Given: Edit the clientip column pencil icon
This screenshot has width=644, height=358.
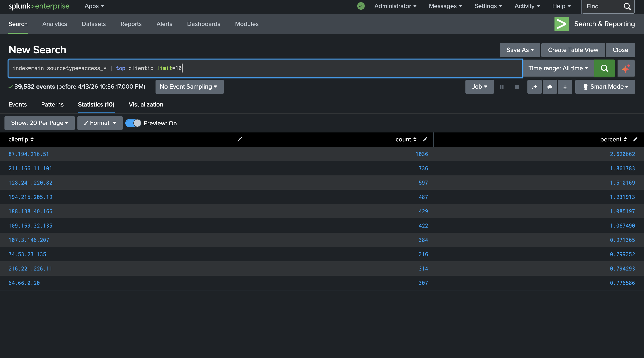Looking at the screenshot, I should click(x=239, y=139).
